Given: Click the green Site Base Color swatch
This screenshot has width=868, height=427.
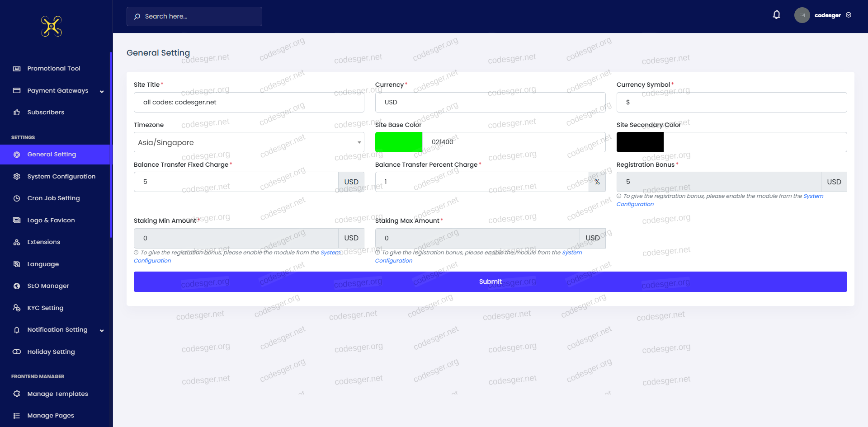Looking at the screenshot, I should [398, 142].
